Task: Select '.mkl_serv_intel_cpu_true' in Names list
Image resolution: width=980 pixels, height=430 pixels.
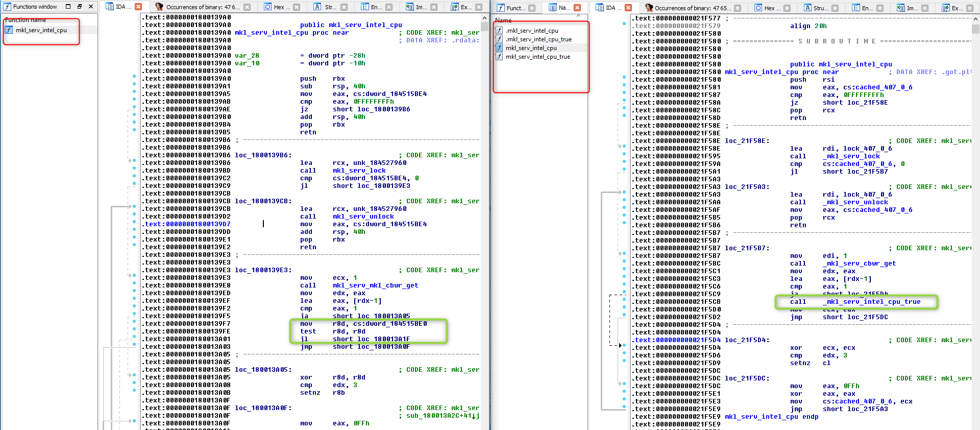Action: 538,39
